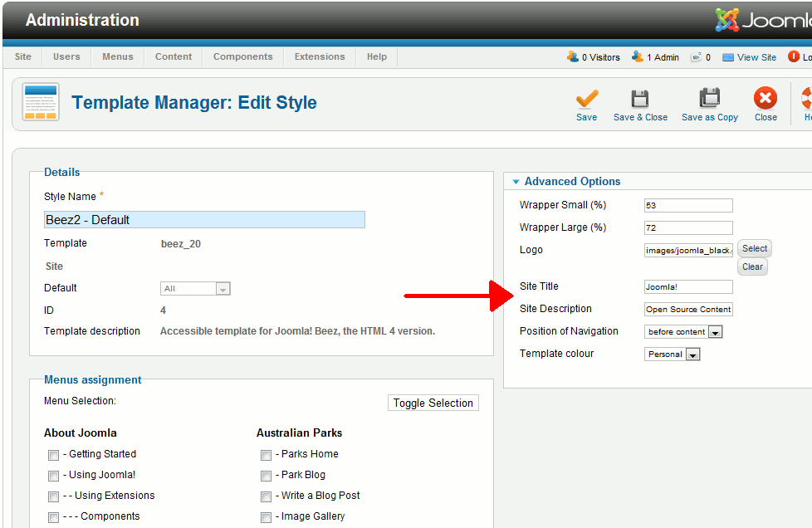Enable the Parks Home checkbox
This screenshot has width=812, height=528.
coord(266,455)
